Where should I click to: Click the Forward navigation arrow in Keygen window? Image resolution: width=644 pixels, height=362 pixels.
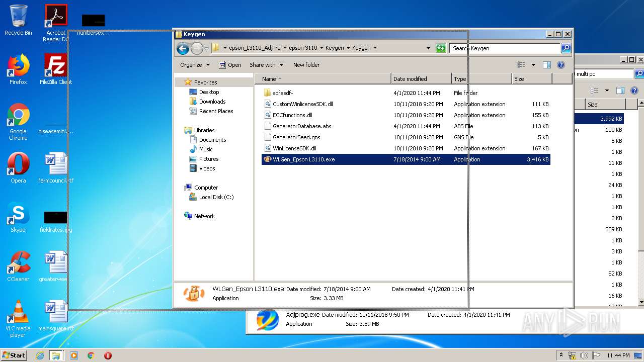click(197, 48)
